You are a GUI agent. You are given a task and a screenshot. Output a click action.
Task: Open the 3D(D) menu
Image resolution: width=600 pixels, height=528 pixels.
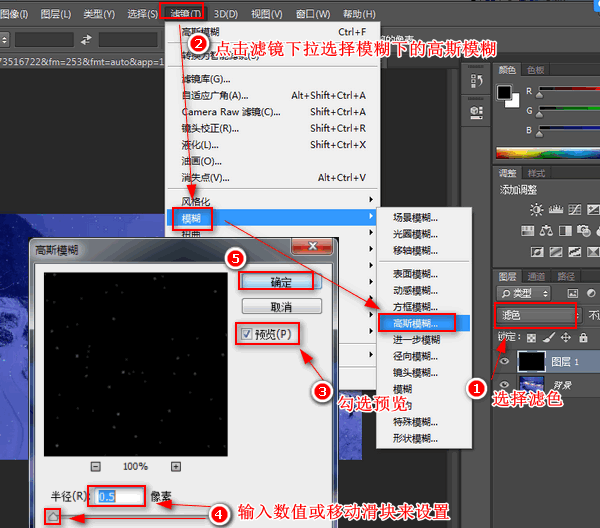click(226, 14)
